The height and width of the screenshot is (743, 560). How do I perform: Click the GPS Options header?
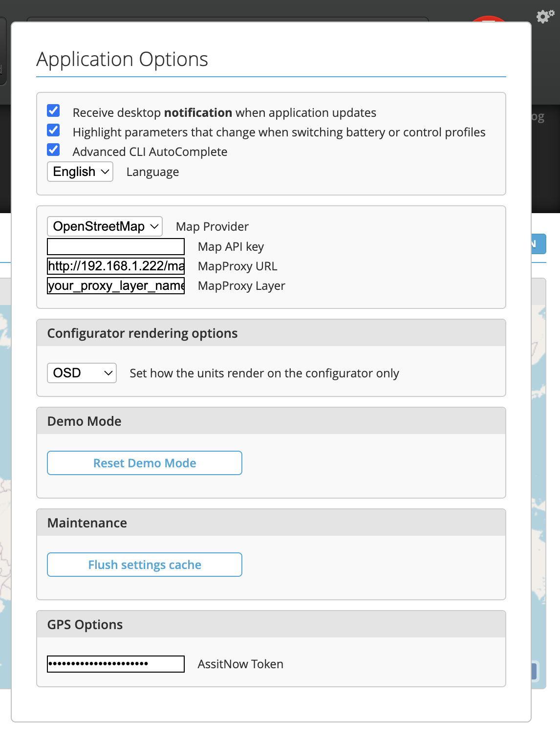[x=271, y=624]
